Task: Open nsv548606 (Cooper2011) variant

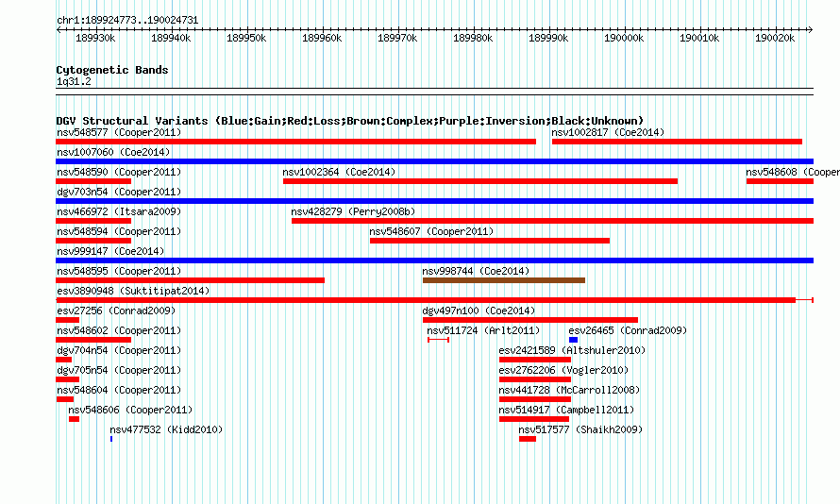Action: coord(130,410)
